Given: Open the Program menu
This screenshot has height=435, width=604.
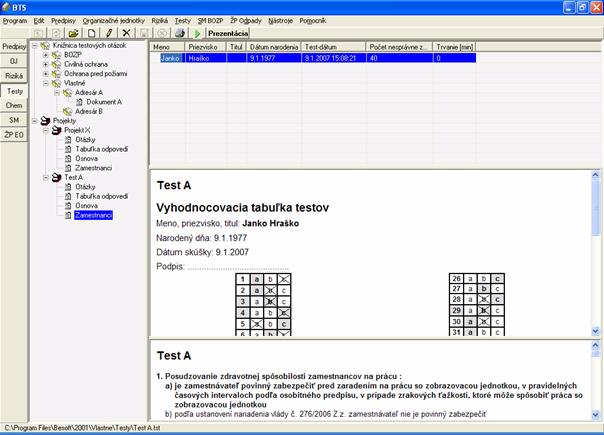Looking at the screenshot, I should [x=15, y=21].
